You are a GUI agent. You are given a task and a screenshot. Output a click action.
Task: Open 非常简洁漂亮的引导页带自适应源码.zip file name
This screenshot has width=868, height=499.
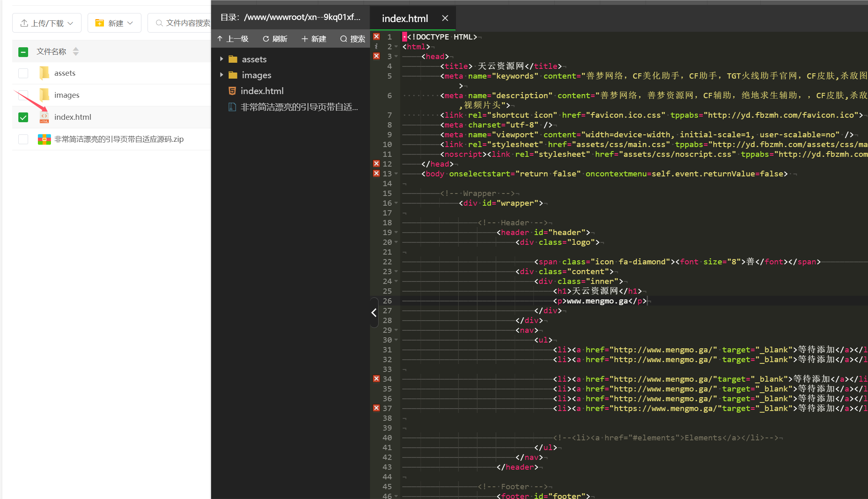[119, 139]
